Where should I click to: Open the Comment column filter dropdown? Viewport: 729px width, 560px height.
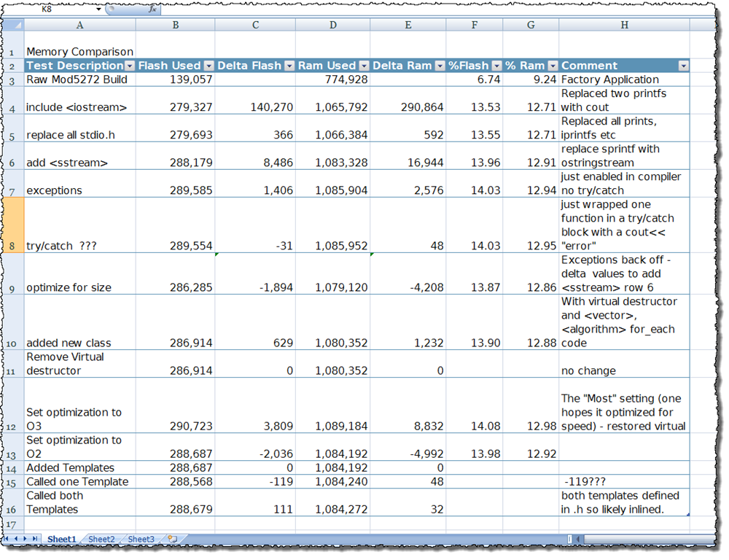coord(683,66)
